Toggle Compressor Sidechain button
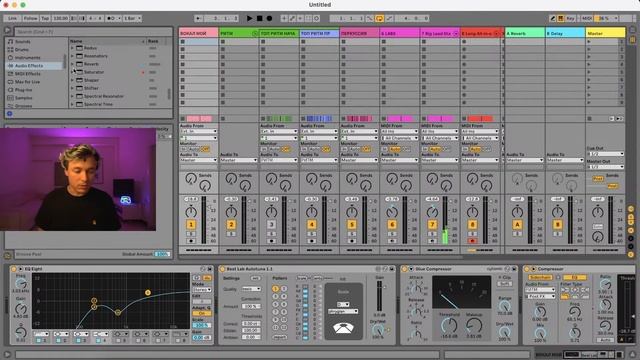The width and height of the screenshot is (640, 360). click(540, 278)
